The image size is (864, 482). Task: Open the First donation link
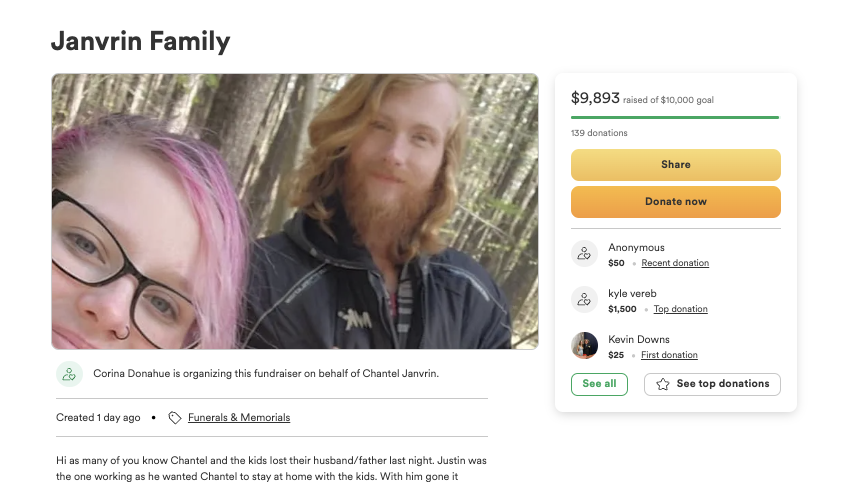point(669,355)
